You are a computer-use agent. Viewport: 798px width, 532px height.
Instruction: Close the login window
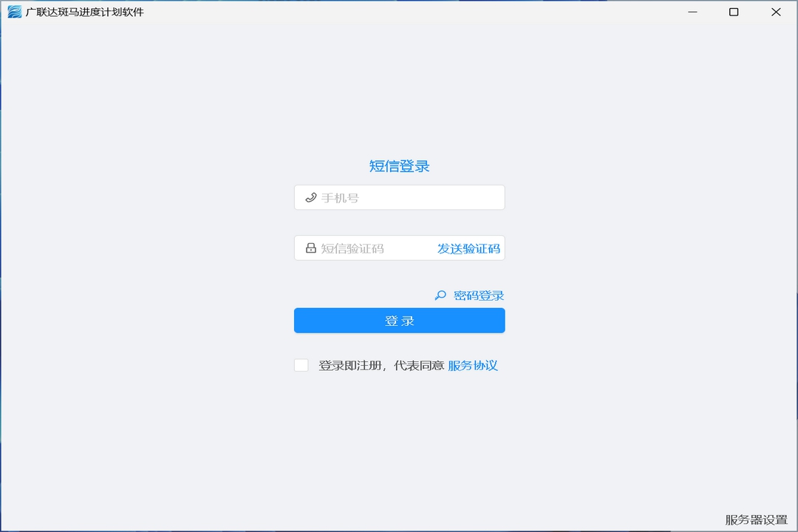776,12
